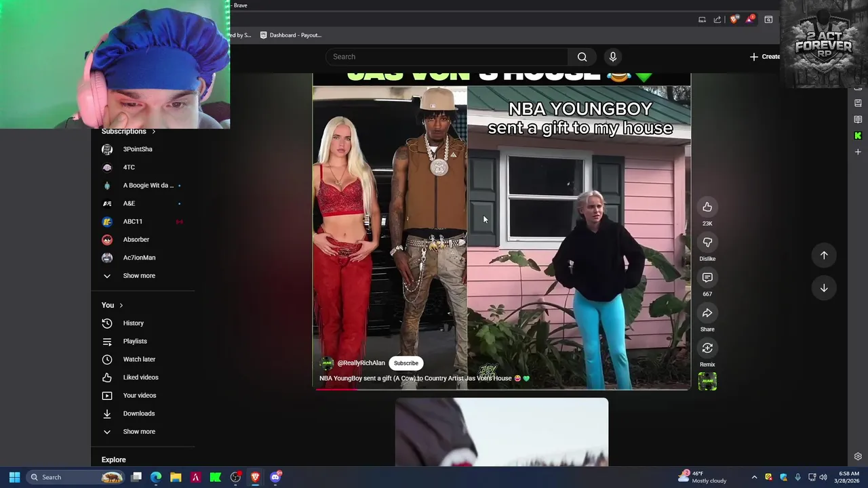The width and height of the screenshot is (868, 488).
Task: Click the install app icon in address bar
Action: click(x=702, y=20)
